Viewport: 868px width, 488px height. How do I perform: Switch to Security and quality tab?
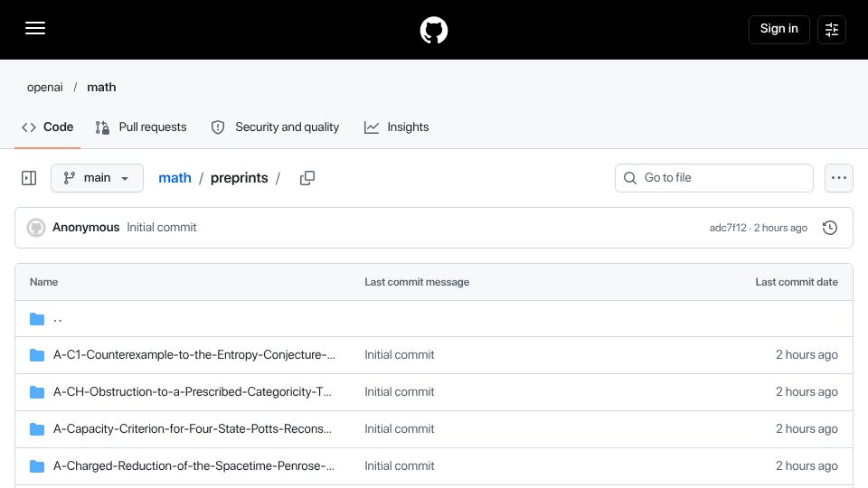275,127
